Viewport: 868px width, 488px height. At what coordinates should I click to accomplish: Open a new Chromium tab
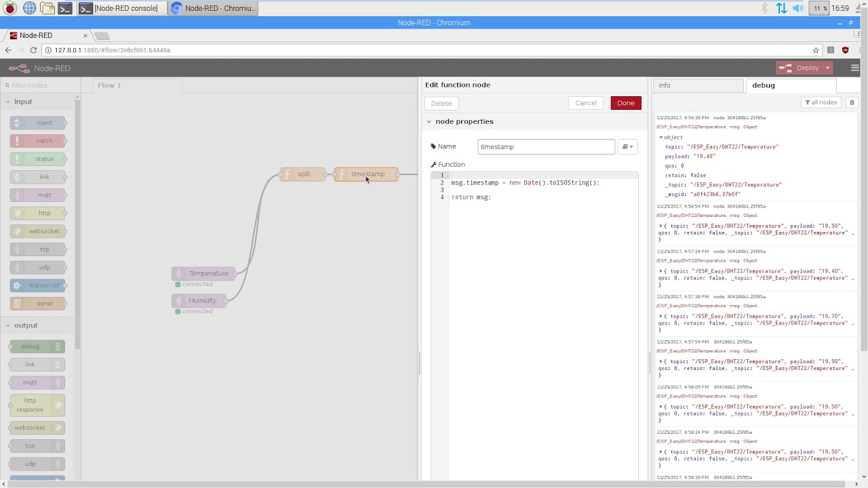pyautogui.click(x=102, y=35)
